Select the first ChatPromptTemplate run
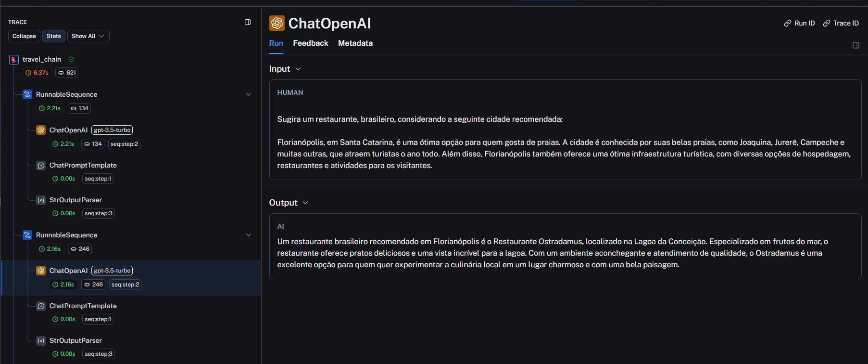 click(x=83, y=165)
